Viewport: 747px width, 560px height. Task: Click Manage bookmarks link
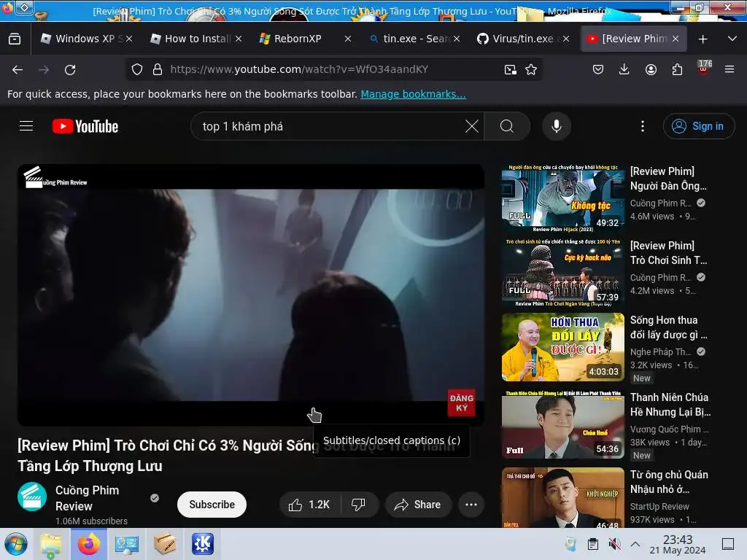tap(413, 94)
